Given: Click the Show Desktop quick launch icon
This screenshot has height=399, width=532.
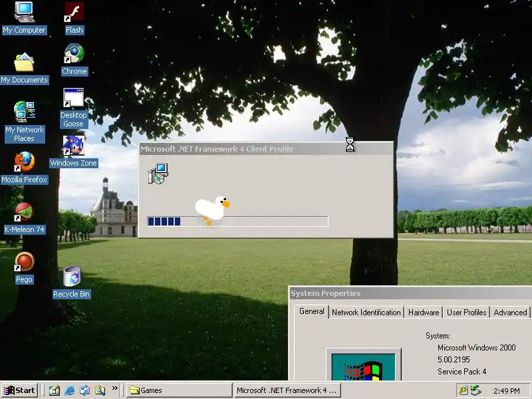Looking at the screenshot, I should click(x=55, y=390).
